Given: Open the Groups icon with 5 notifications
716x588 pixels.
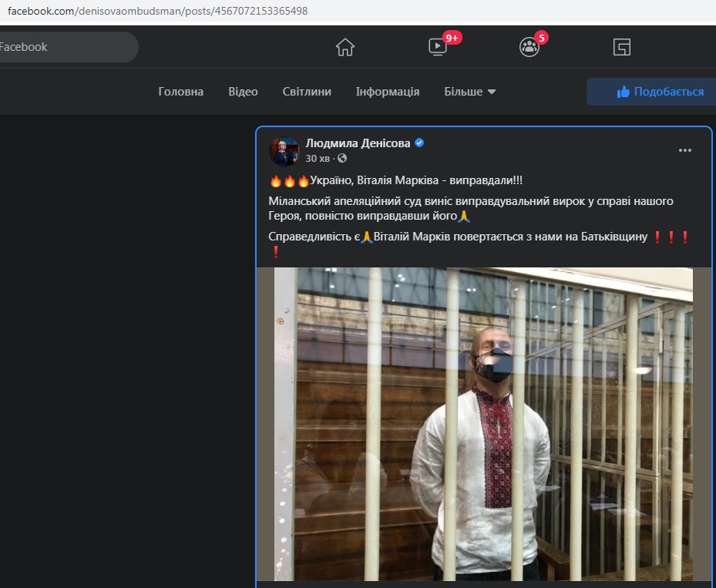Looking at the screenshot, I should 529,47.
